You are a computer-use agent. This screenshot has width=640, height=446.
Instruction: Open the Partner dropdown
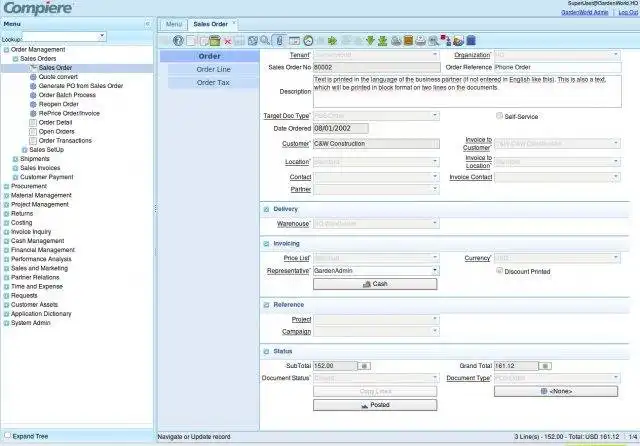435,189
